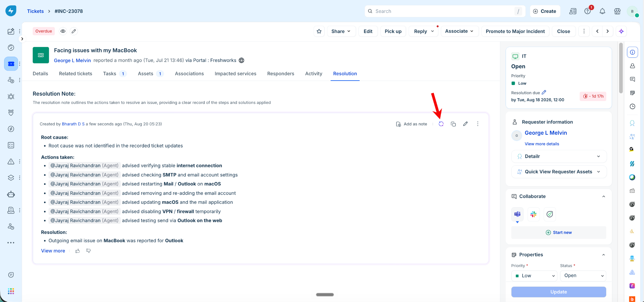This screenshot has width=644, height=302.
Task: Click View more details link
Action: point(542,144)
